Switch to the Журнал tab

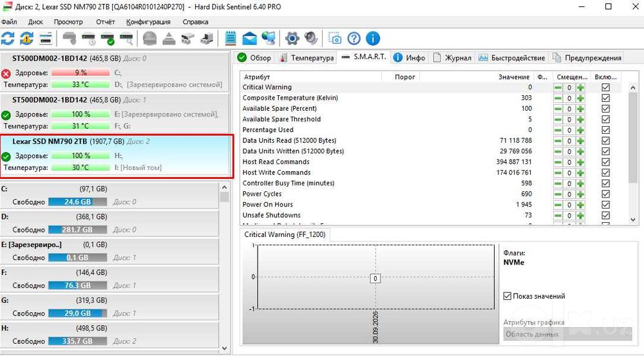tap(453, 58)
